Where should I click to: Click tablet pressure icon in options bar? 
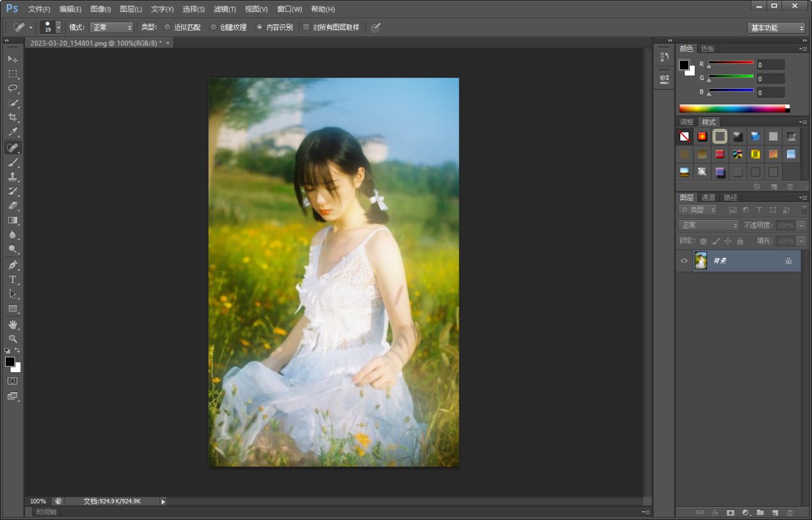coord(376,28)
